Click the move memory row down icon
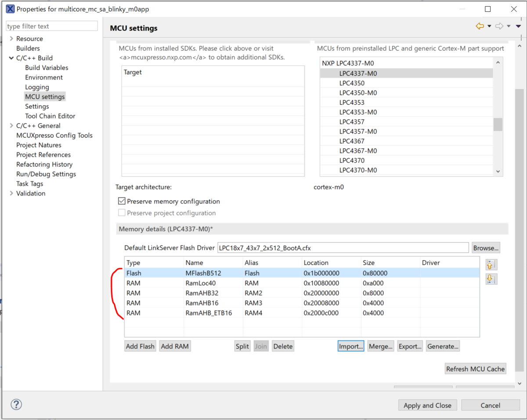This screenshot has height=420, width=527. [x=491, y=279]
